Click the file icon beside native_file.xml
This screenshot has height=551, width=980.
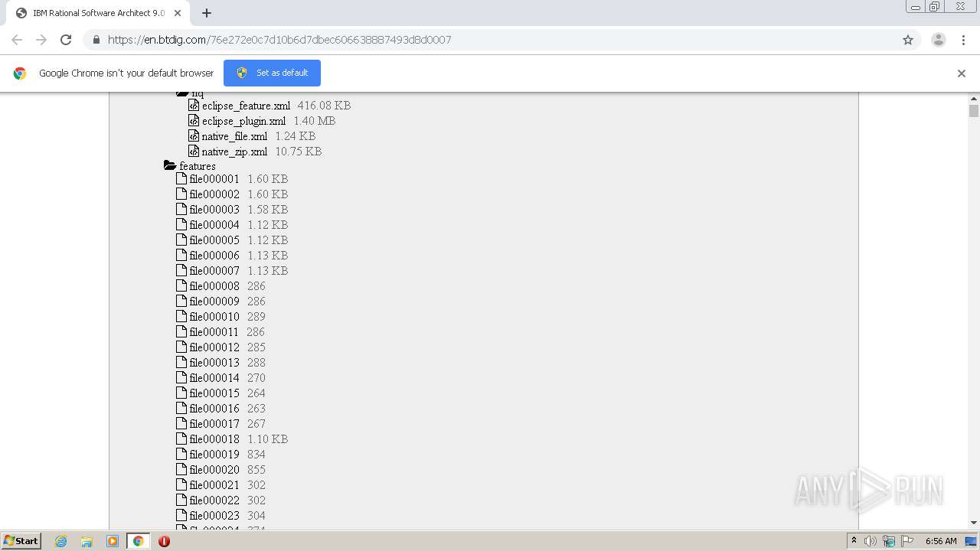pos(194,136)
